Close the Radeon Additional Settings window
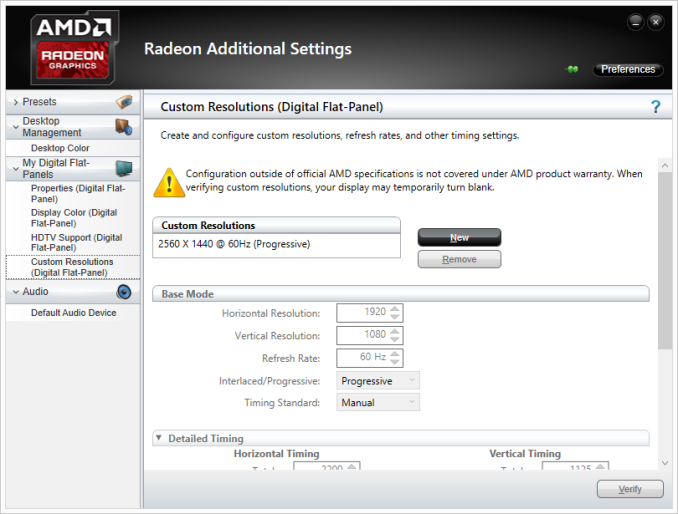Image resolution: width=678 pixels, height=514 pixels. (656, 22)
